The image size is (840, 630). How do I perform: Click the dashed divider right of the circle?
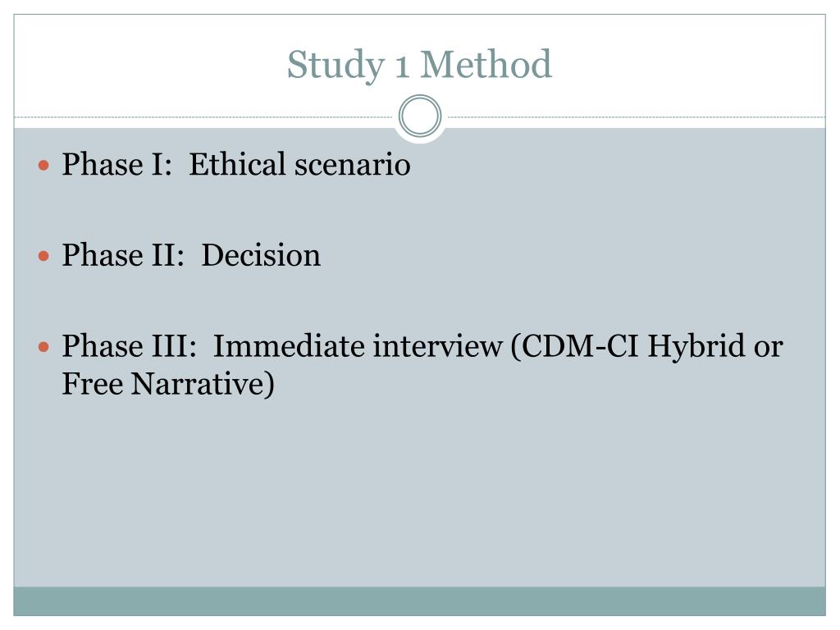[x=634, y=116]
